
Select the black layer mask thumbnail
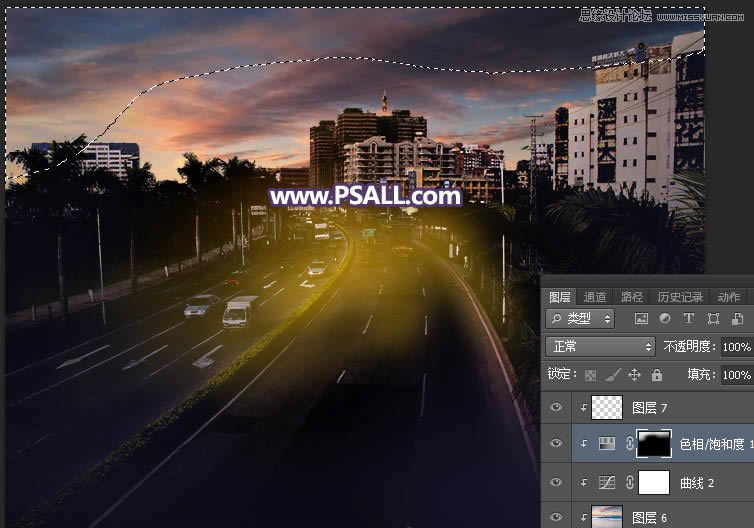(x=654, y=444)
